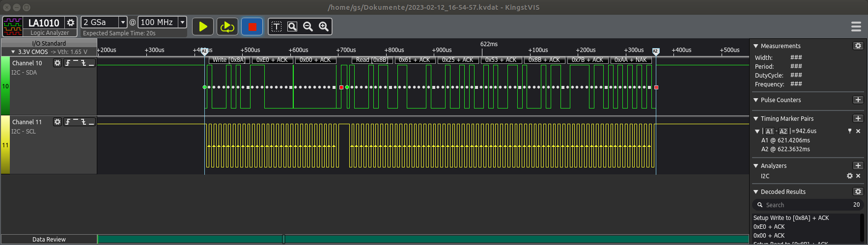Click the yellow Channel 11 color strip

tap(5, 145)
